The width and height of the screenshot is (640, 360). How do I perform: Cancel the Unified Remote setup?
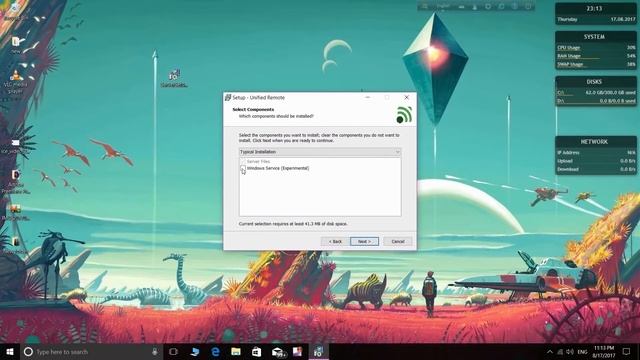398,242
